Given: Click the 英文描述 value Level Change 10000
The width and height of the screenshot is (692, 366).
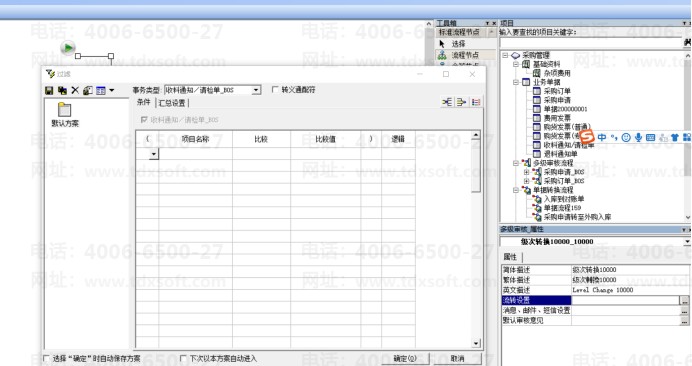Looking at the screenshot, I should coord(603,290).
